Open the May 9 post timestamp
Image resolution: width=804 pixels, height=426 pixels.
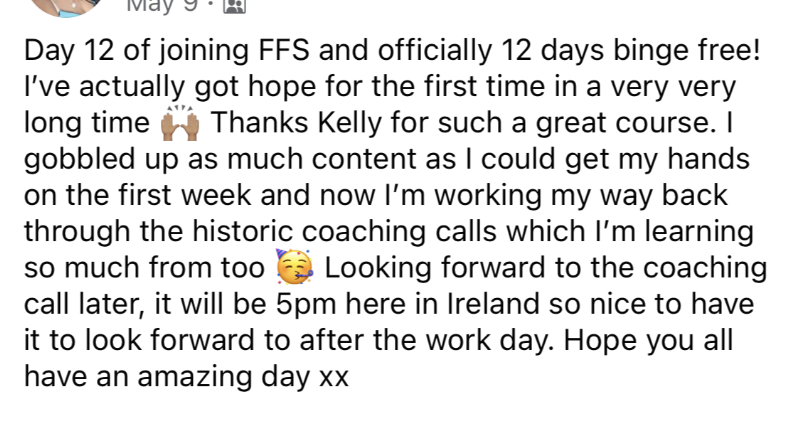(x=162, y=6)
